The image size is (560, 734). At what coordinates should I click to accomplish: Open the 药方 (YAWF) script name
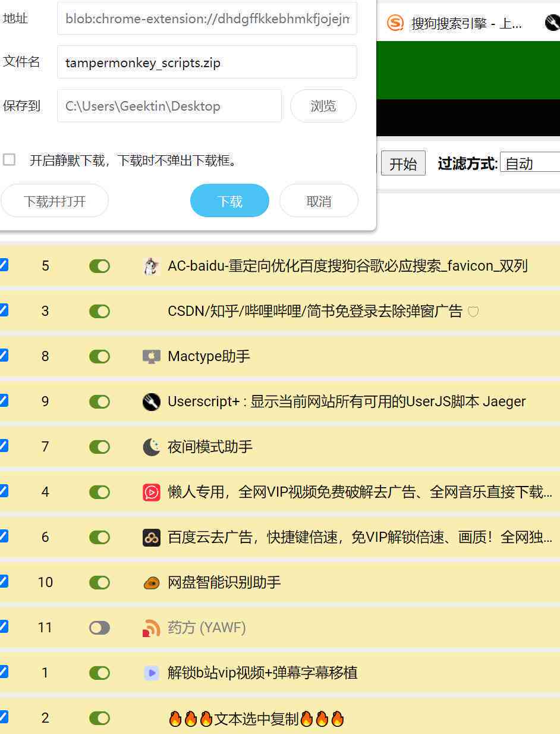207,628
